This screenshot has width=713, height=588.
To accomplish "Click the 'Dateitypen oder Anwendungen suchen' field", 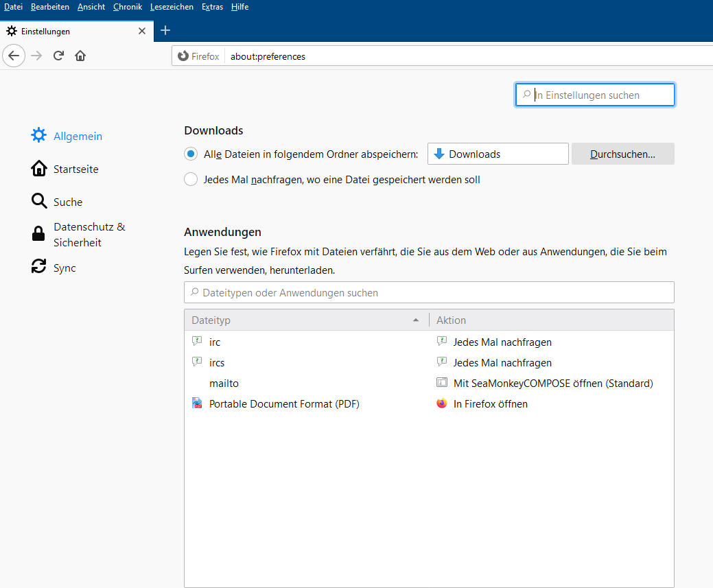I will point(429,292).
